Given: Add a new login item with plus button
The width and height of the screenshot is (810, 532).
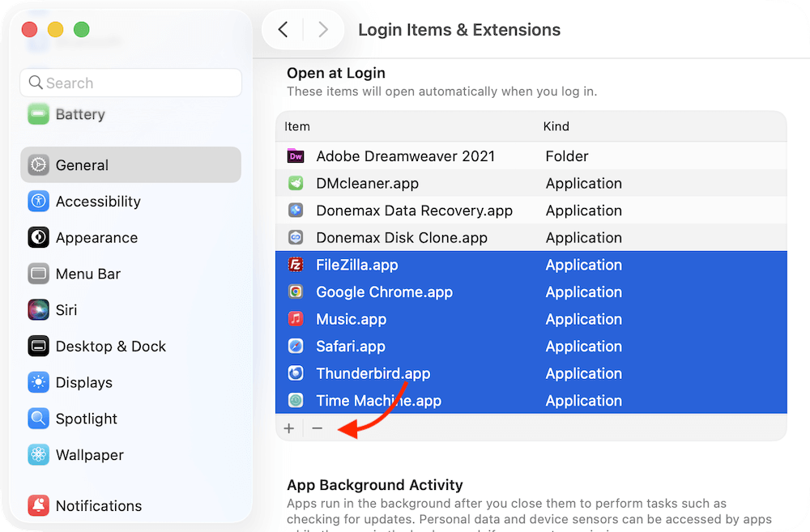Looking at the screenshot, I should (289, 428).
